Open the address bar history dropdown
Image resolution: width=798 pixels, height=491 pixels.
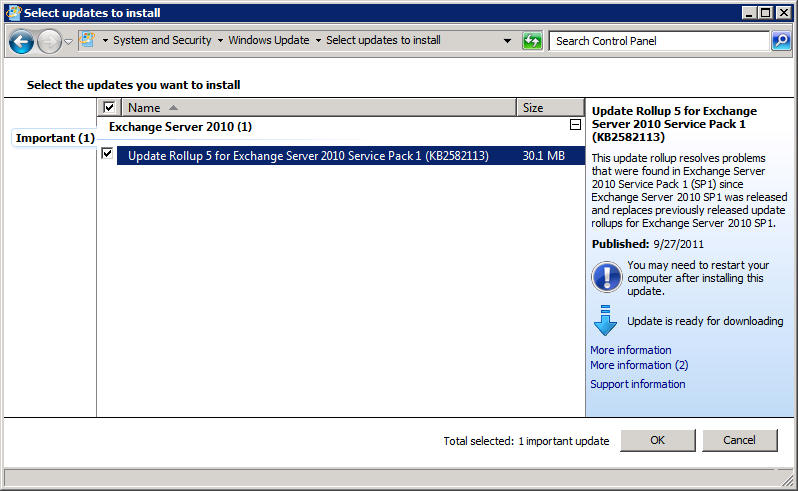(507, 41)
